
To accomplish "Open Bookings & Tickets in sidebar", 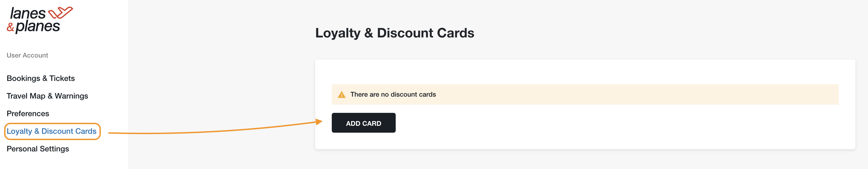I will pos(41,78).
